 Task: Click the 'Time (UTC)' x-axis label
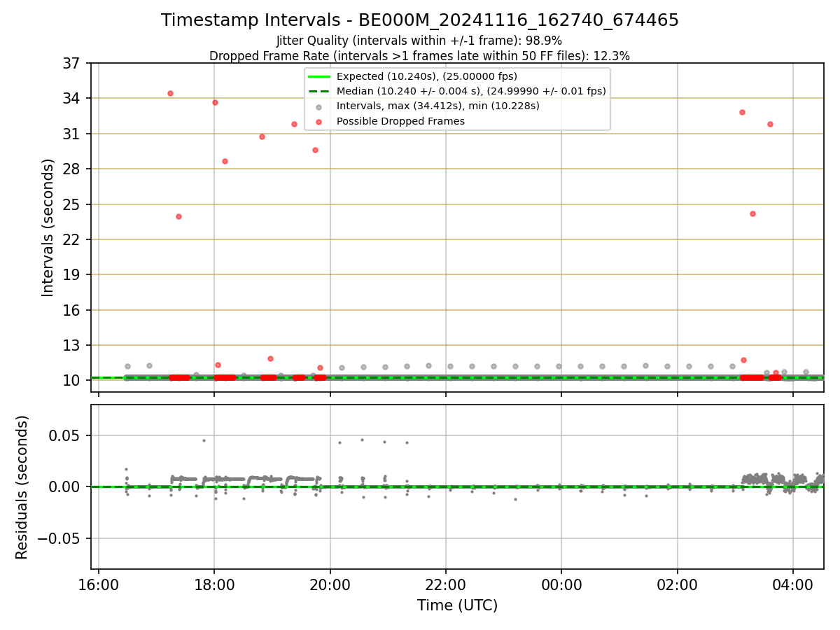click(x=457, y=605)
